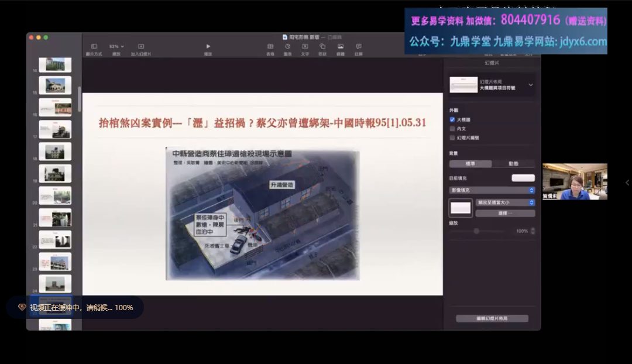Uncheck the 大標題 (Title) checkbox
This screenshot has height=364, width=632.
point(452,119)
